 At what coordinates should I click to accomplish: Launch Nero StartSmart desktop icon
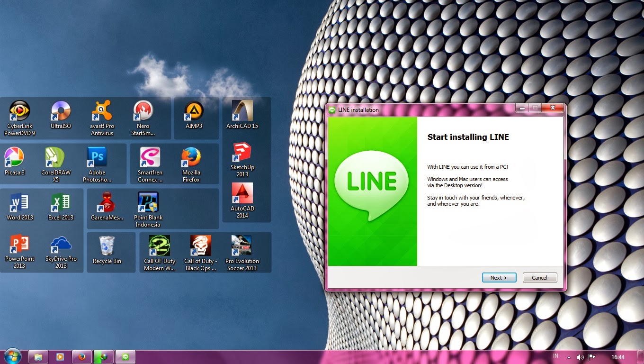pos(143,118)
